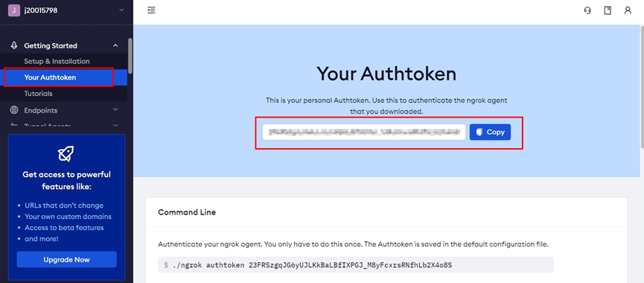Click the clipboard icon on Copy button
Screen dimensions: 644x283
(479, 133)
